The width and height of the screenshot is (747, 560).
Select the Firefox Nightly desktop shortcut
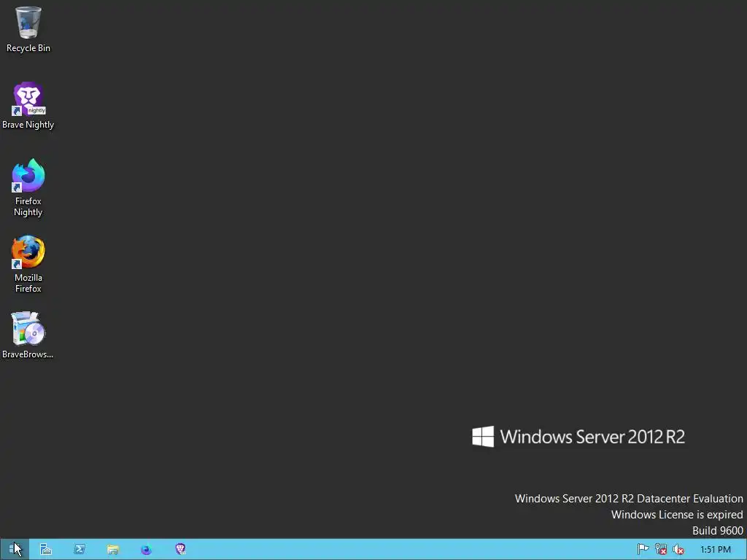(x=28, y=187)
